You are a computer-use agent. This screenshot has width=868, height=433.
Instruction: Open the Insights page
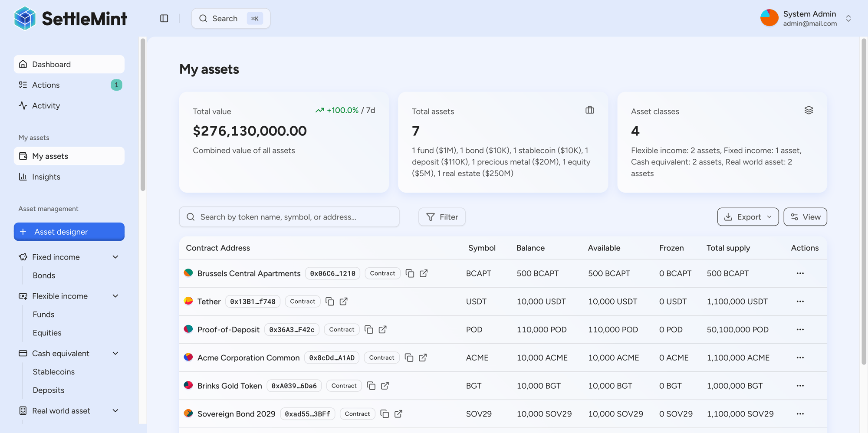[46, 177]
